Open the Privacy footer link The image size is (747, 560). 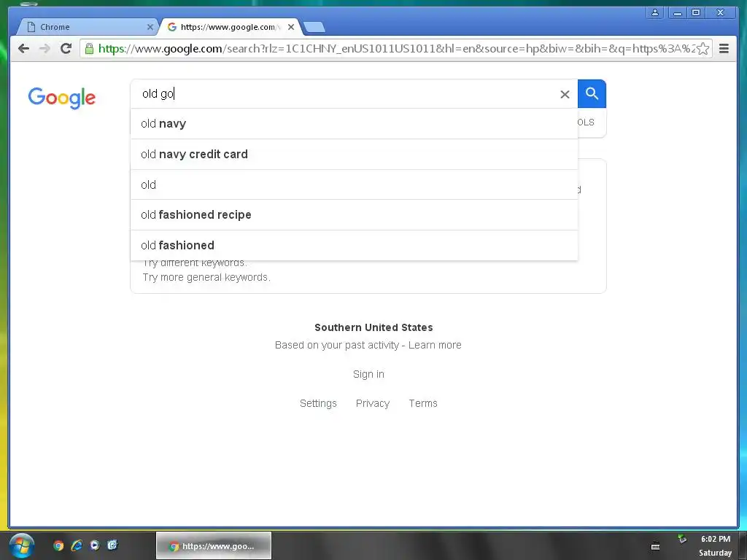(373, 403)
